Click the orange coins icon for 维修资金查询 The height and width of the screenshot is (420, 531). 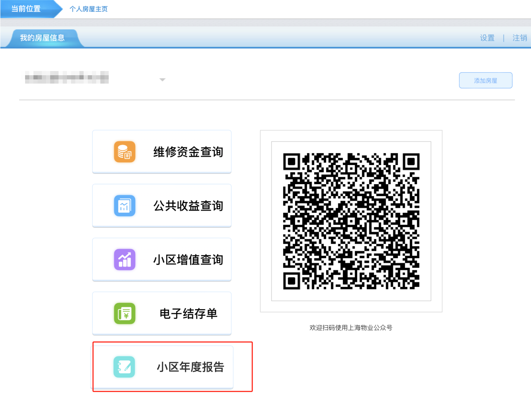124,152
